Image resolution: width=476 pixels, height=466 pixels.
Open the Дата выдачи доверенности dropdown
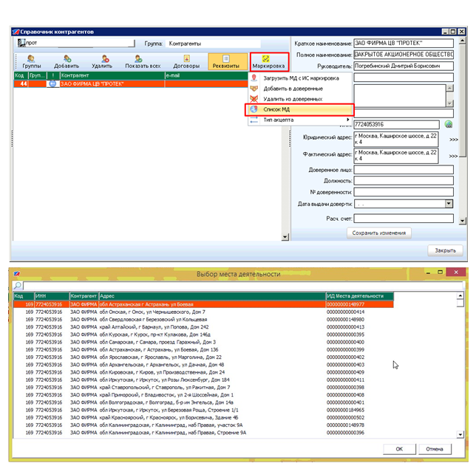pyautogui.click(x=449, y=204)
